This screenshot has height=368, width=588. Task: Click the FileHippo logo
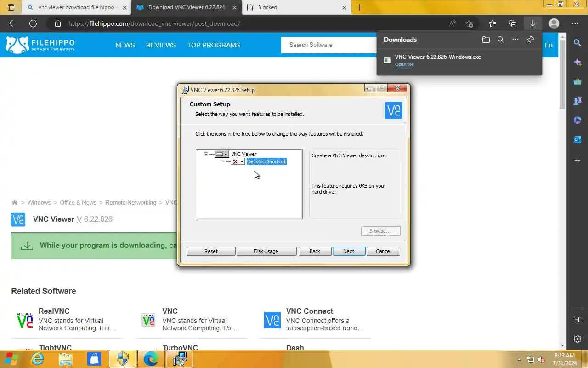click(x=40, y=45)
